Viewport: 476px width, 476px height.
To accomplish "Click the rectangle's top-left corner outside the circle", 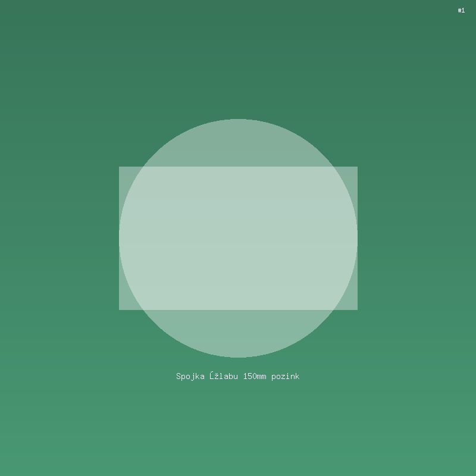I will (x=125, y=173).
